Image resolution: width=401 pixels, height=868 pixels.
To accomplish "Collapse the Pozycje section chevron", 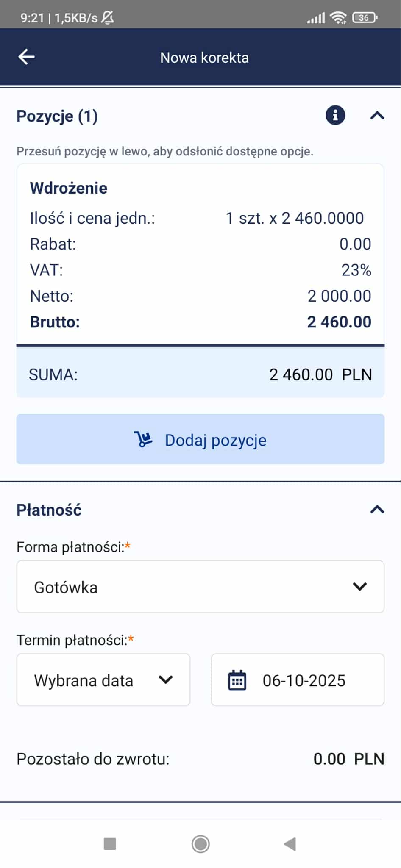I will [x=377, y=115].
